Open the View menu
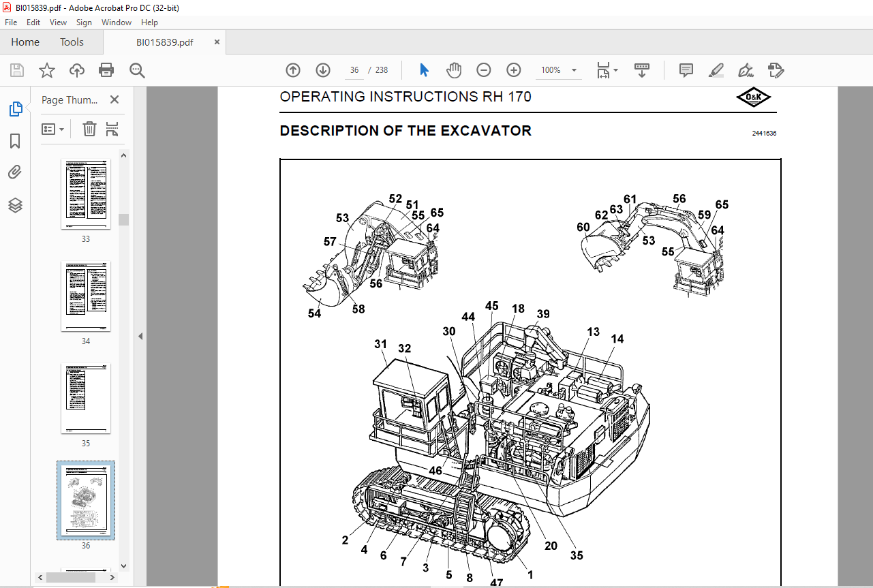Image resolution: width=873 pixels, height=588 pixels. click(x=59, y=22)
